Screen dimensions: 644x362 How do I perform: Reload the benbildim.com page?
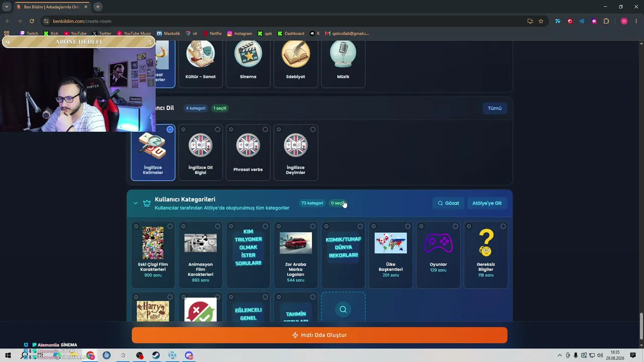(x=32, y=21)
